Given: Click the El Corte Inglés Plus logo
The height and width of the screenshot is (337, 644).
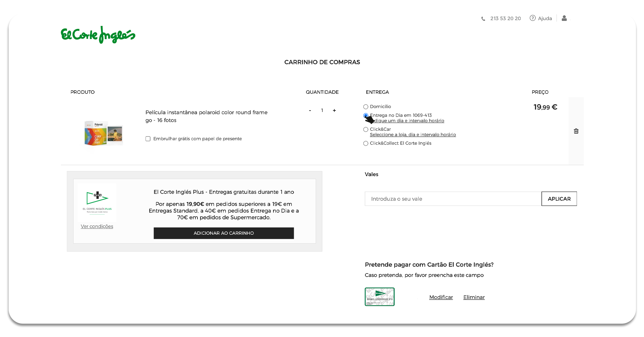Looking at the screenshot, I should (97, 202).
